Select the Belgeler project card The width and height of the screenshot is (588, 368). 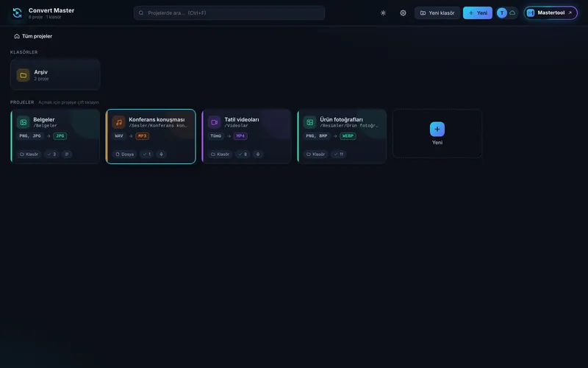(x=55, y=136)
